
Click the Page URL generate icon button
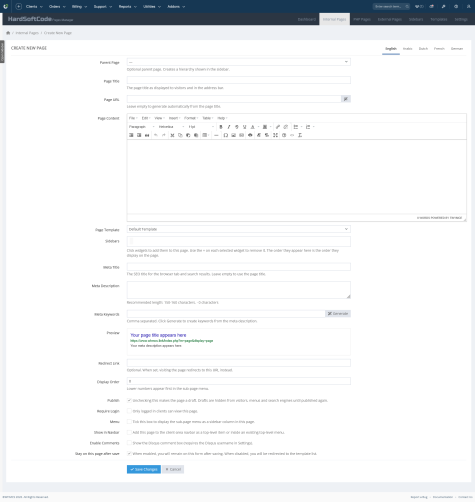(346, 99)
